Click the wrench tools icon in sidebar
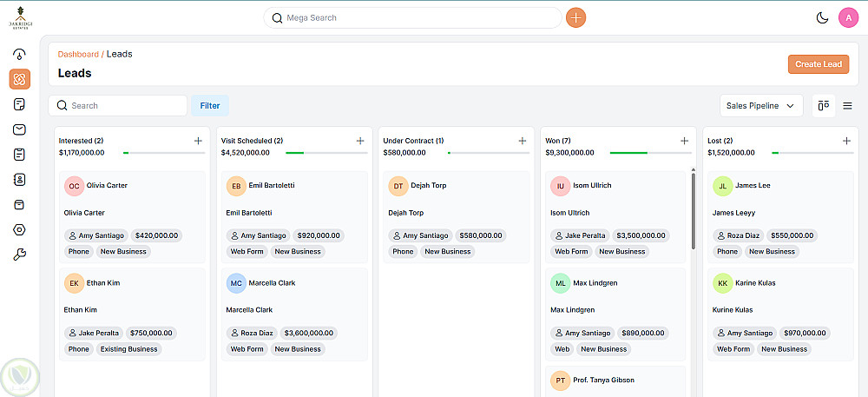 (19, 255)
